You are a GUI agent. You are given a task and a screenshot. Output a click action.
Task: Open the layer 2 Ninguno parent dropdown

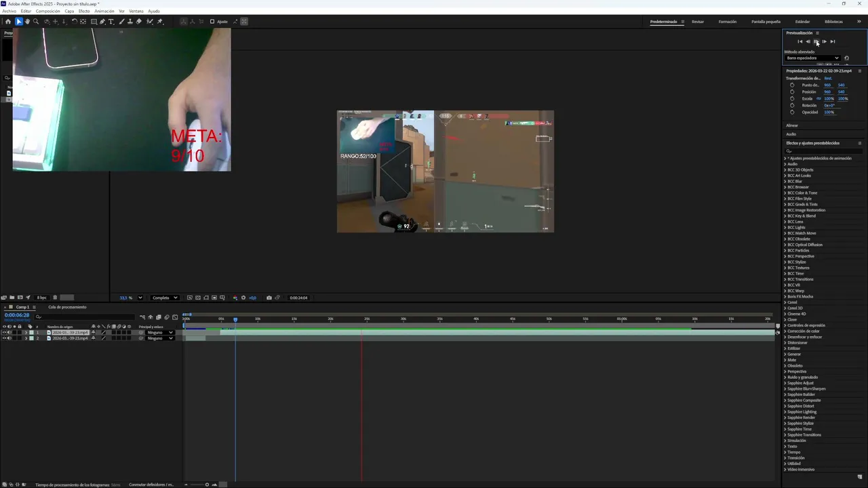coord(159,338)
